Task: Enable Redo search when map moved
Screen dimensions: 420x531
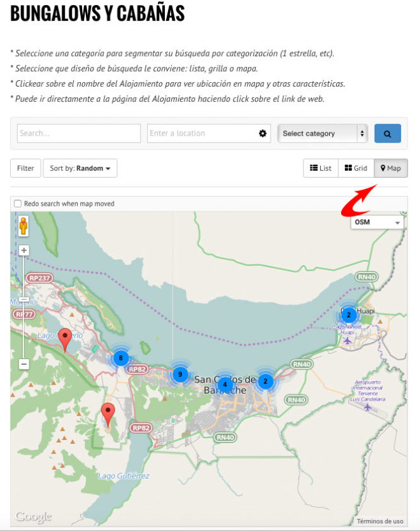Action: point(18,204)
